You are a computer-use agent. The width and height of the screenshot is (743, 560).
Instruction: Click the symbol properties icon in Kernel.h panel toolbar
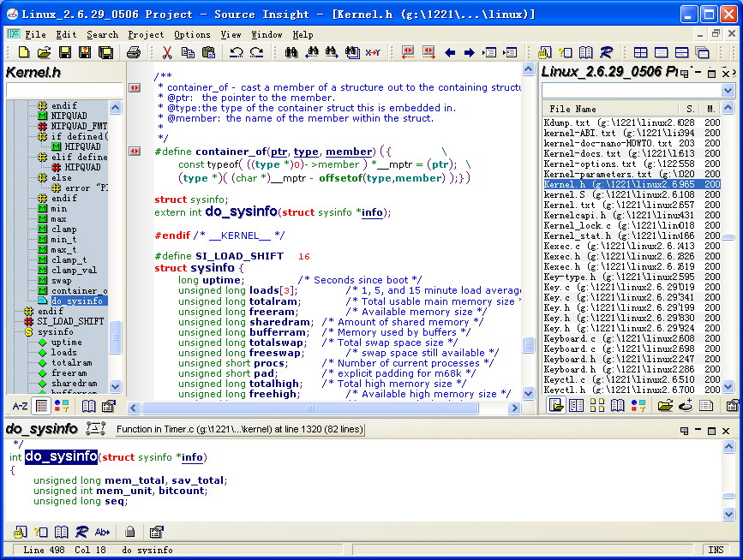pyautogui.click(x=109, y=406)
